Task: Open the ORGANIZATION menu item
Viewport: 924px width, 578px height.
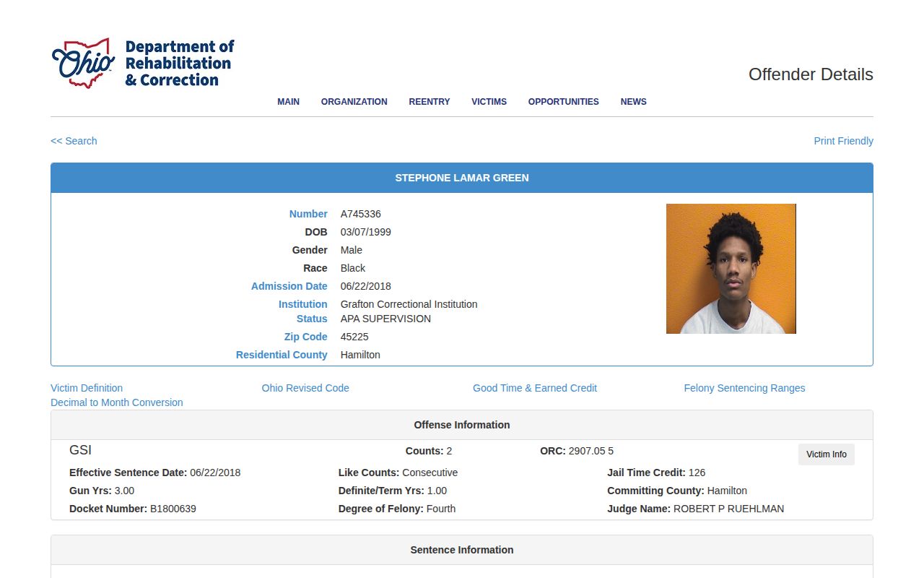Action: coord(354,102)
